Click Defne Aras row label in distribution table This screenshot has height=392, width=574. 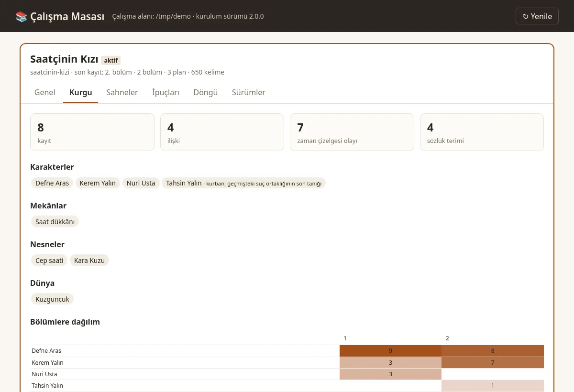click(46, 351)
